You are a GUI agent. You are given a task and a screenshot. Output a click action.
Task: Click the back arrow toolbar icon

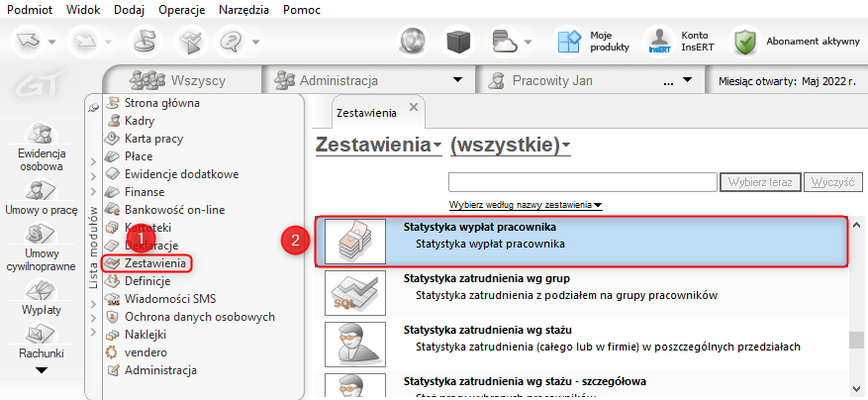(28, 41)
